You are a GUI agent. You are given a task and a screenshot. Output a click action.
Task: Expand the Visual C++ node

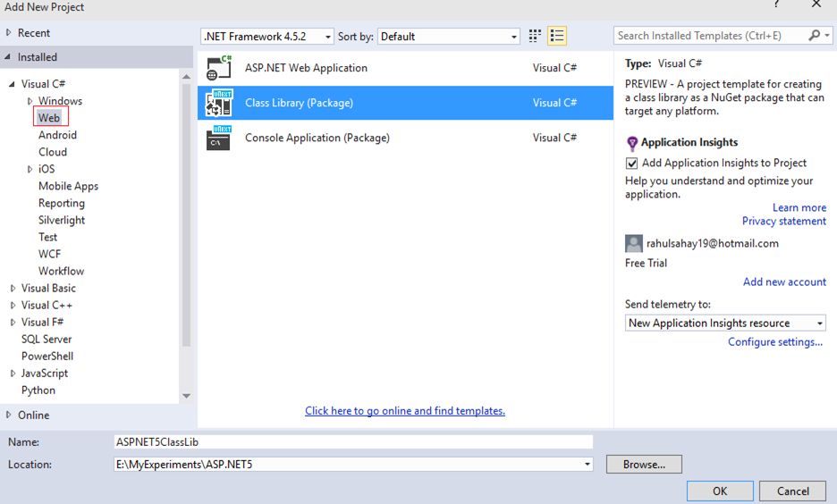(13, 305)
